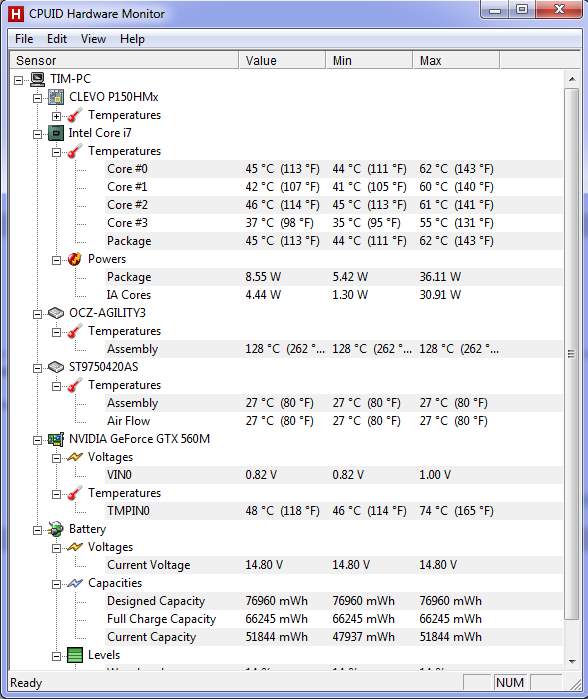
Task: Click the Battery Voltages lightning icon
Action: pyautogui.click(x=74, y=547)
